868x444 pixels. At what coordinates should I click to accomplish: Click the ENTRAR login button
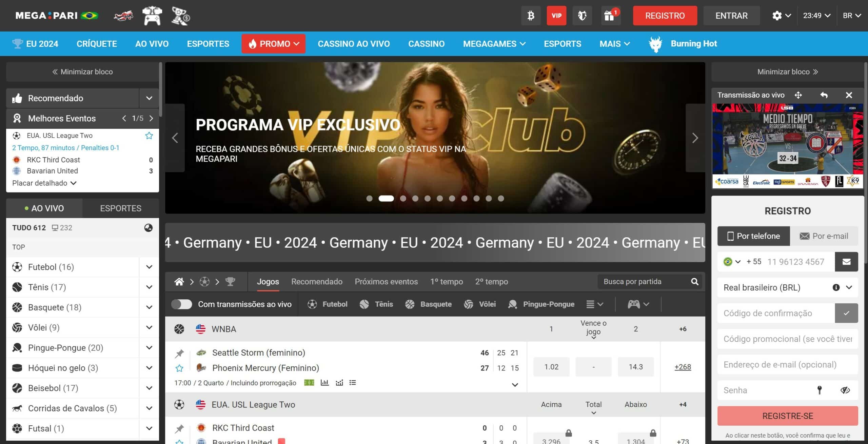(731, 16)
